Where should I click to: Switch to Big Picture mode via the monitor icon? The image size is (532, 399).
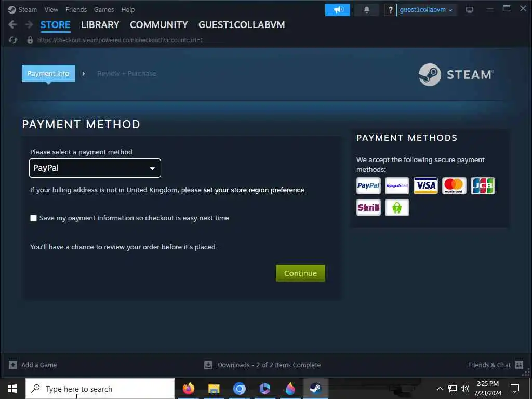point(470,10)
